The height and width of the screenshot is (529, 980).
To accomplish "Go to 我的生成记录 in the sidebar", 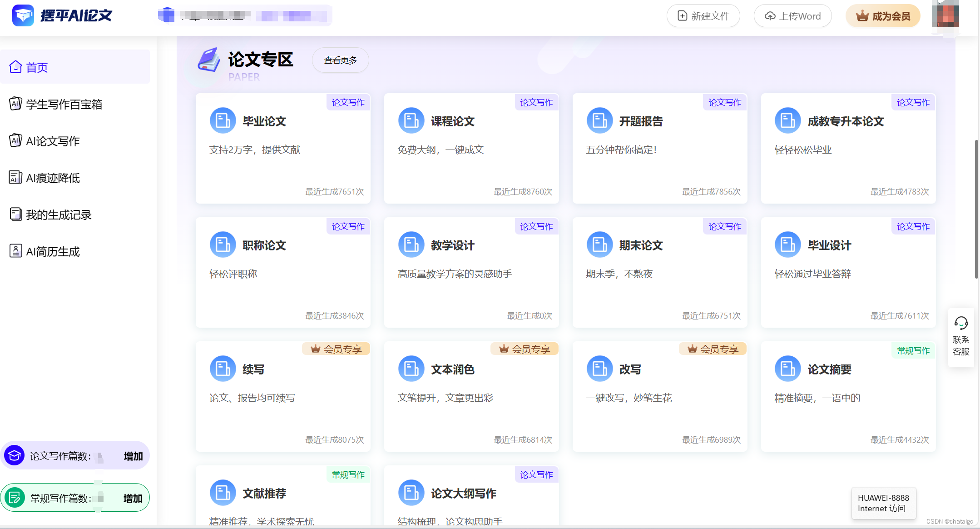I will pyautogui.click(x=58, y=215).
